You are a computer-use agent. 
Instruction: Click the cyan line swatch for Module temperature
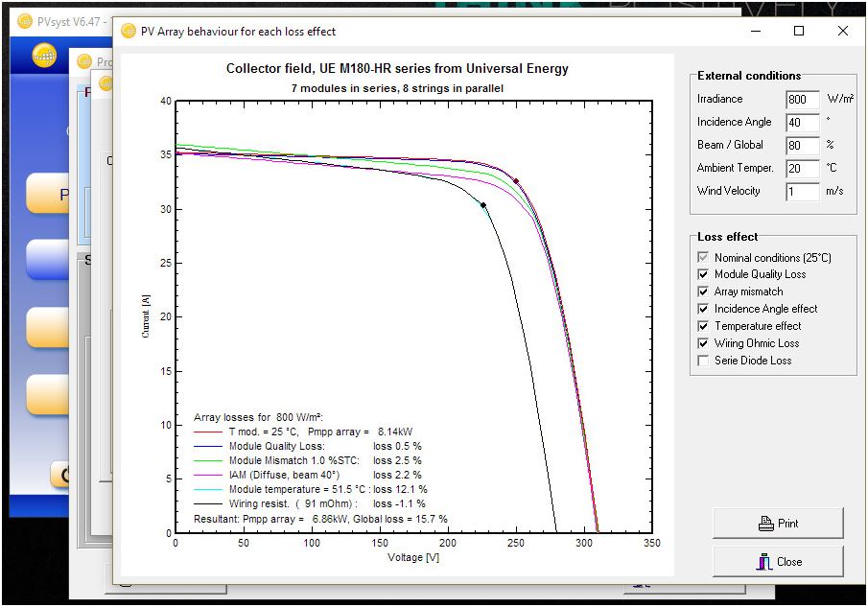[x=208, y=489]
